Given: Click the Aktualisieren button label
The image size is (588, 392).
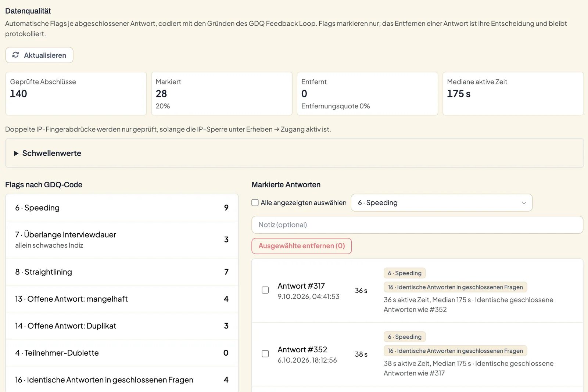Looking at the screenshot, I should [45, 55].
